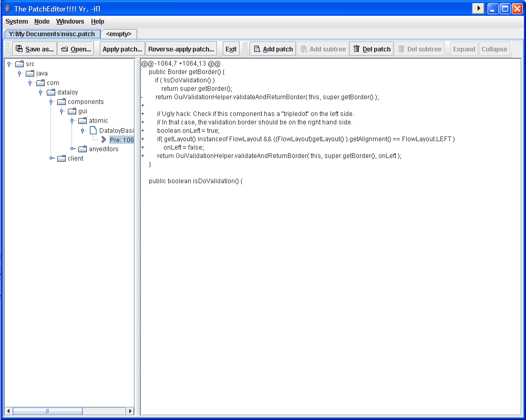
Task: Click the java folder icon
Action: 30,73
